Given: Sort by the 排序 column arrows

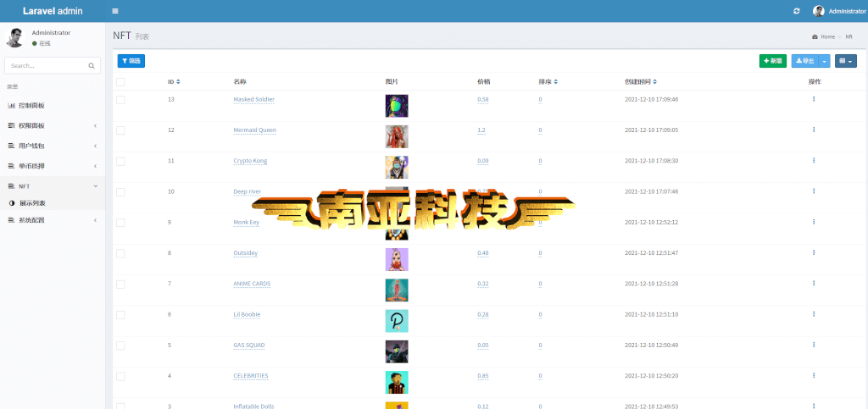Looking at the screenshot, I should click(x=555, y=82).
